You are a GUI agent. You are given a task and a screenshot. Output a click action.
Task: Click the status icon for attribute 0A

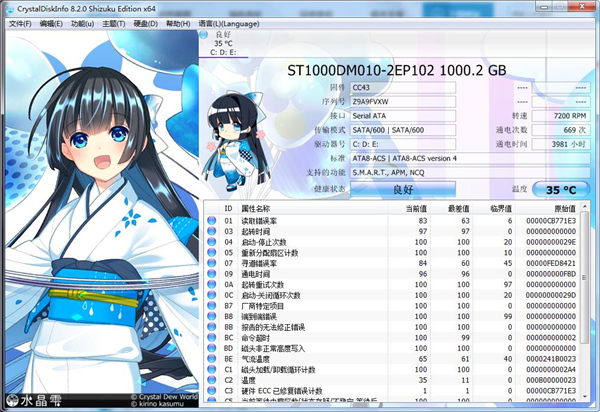[x=212, y=284]
